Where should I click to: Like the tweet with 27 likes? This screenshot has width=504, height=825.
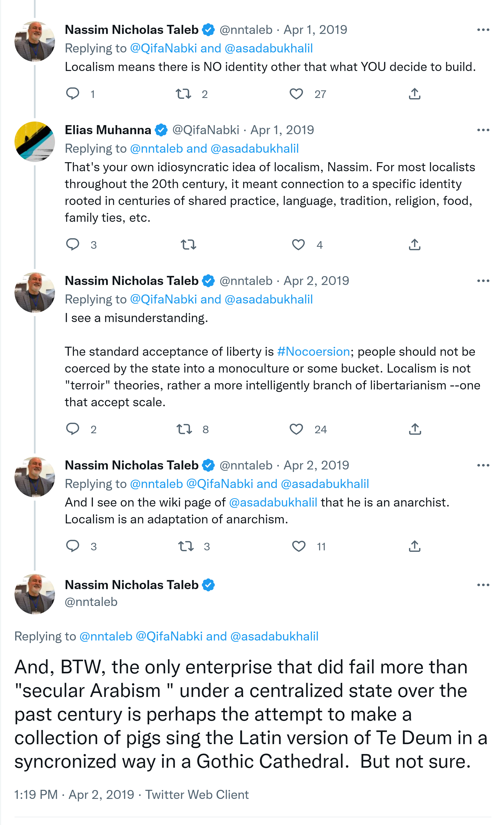296,94
